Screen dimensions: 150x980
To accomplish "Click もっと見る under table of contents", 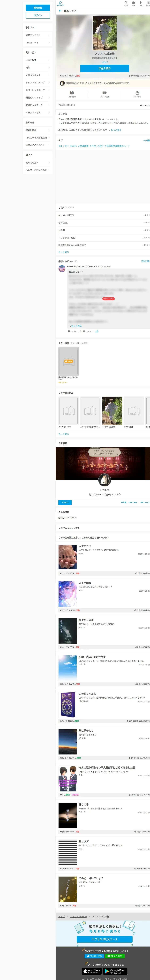I will coord(64,252).
